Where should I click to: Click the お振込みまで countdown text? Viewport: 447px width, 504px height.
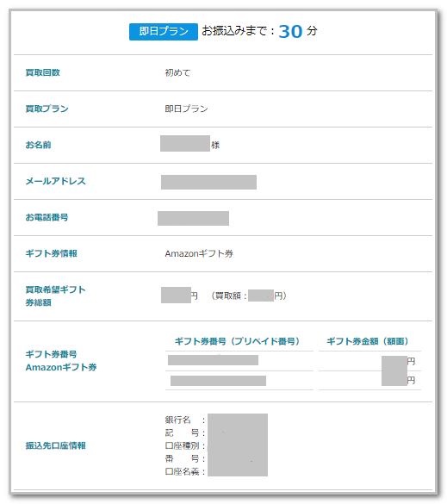(x=238, y=31)
